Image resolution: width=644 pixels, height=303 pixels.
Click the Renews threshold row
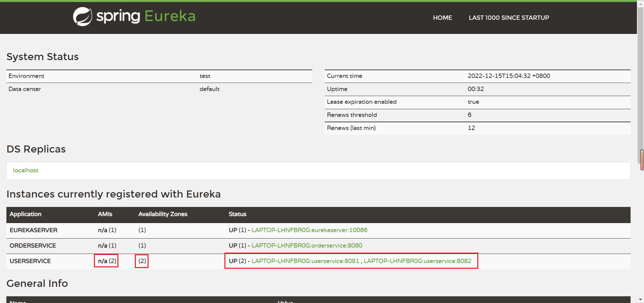[x=352, y=115]
